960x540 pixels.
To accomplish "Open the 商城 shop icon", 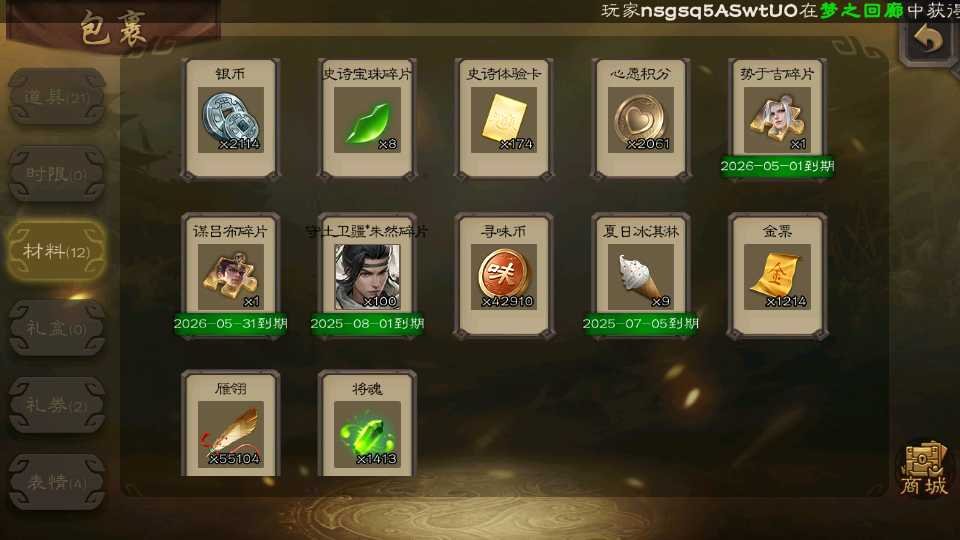I will [x=924, y=469].
